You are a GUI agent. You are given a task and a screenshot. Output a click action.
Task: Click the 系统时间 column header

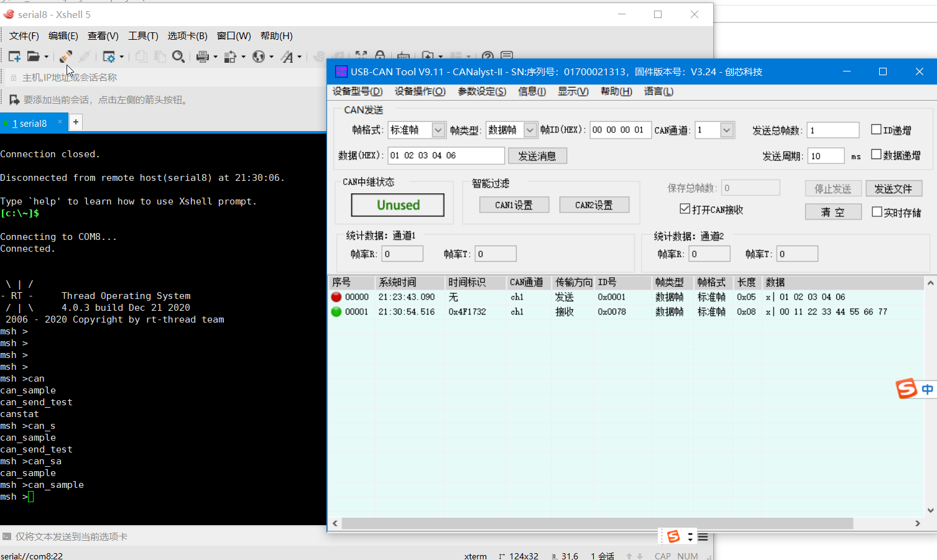pyautogui.click(x=410, y=282)
